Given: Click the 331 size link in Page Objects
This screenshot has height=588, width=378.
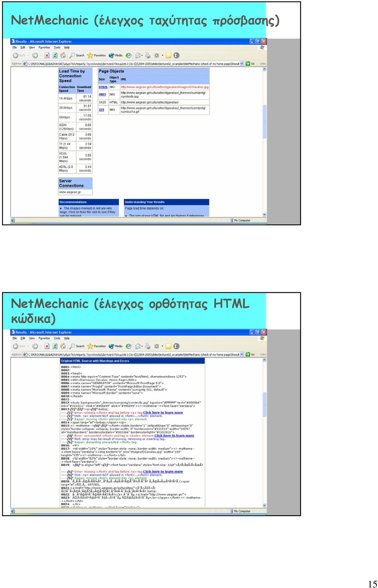Looking at the screenshot, I should [102, 110].
